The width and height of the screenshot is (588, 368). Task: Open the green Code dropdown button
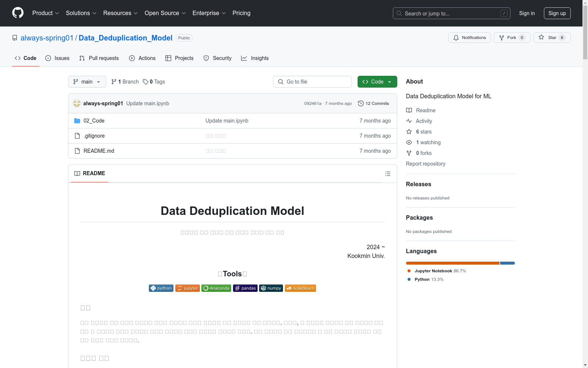377,82
